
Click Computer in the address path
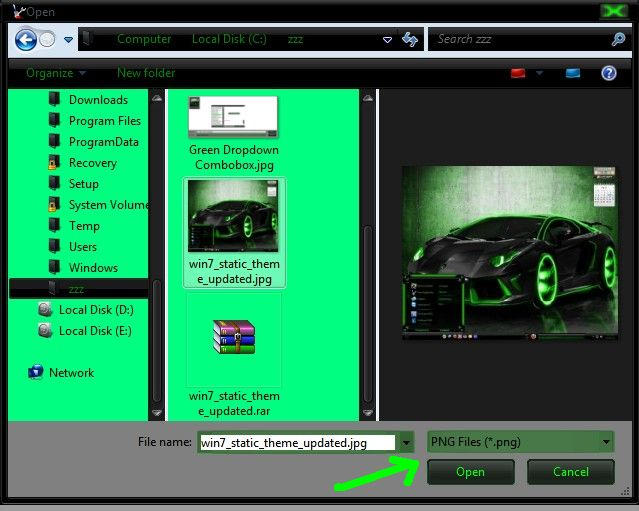click(144, 39)
